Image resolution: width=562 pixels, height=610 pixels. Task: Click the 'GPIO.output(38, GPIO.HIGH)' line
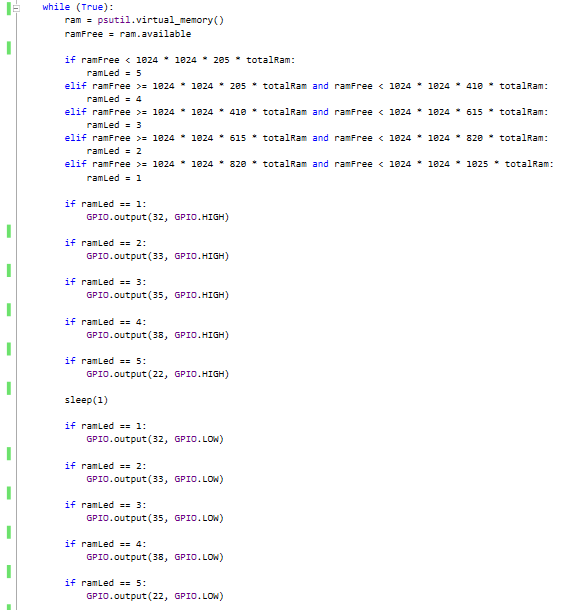pos(158,335)
